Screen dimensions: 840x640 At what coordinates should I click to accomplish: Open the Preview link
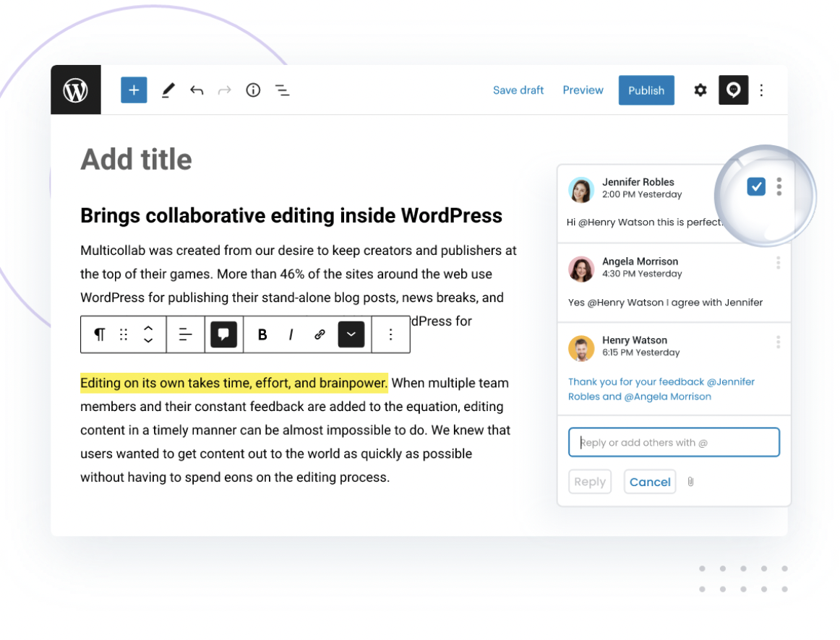[x=583, y=90]
